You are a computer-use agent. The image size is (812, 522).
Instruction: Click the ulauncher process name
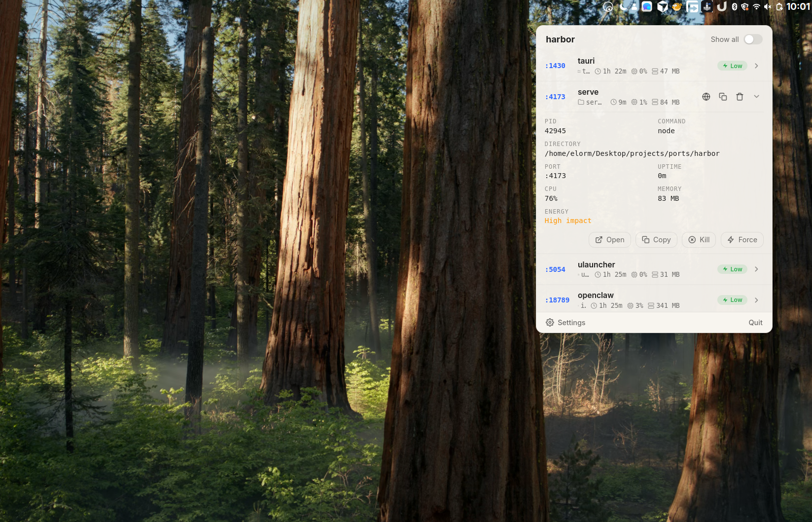[597, 264]
